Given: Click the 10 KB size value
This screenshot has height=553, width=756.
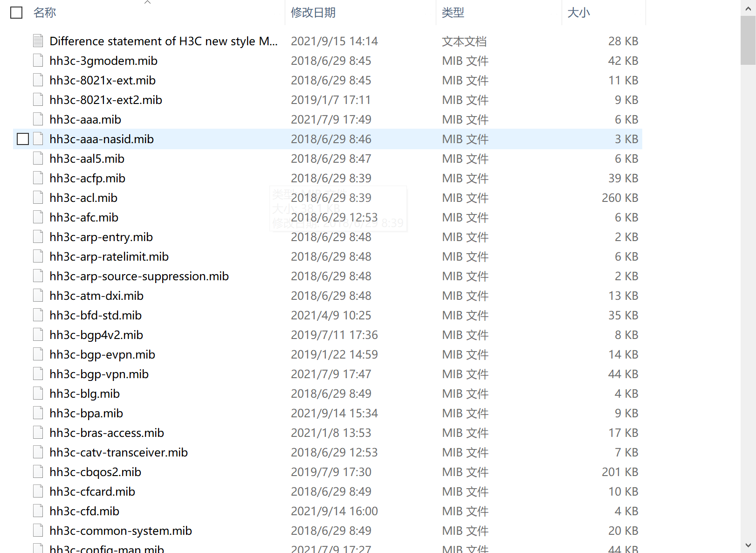Looking at the screenshot, I should pos(623,491).
